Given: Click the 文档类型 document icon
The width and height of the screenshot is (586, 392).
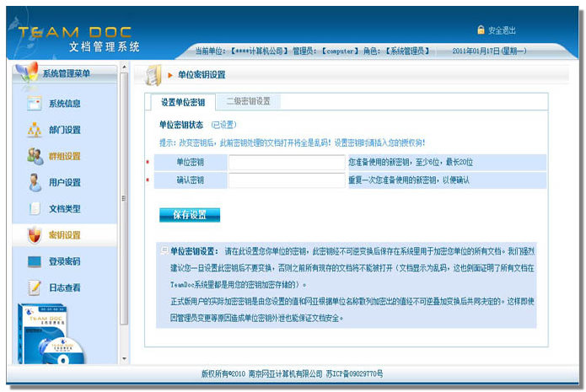Looking at the screenshot, I should tap(35, 208).
